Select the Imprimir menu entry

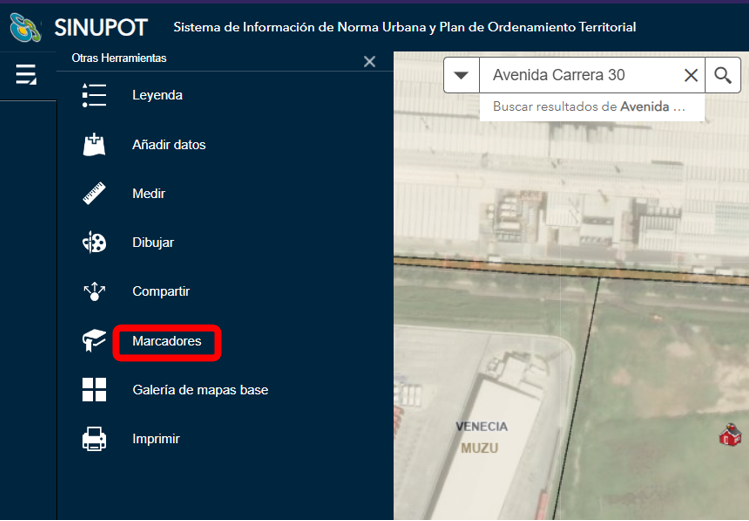[156, 439]
